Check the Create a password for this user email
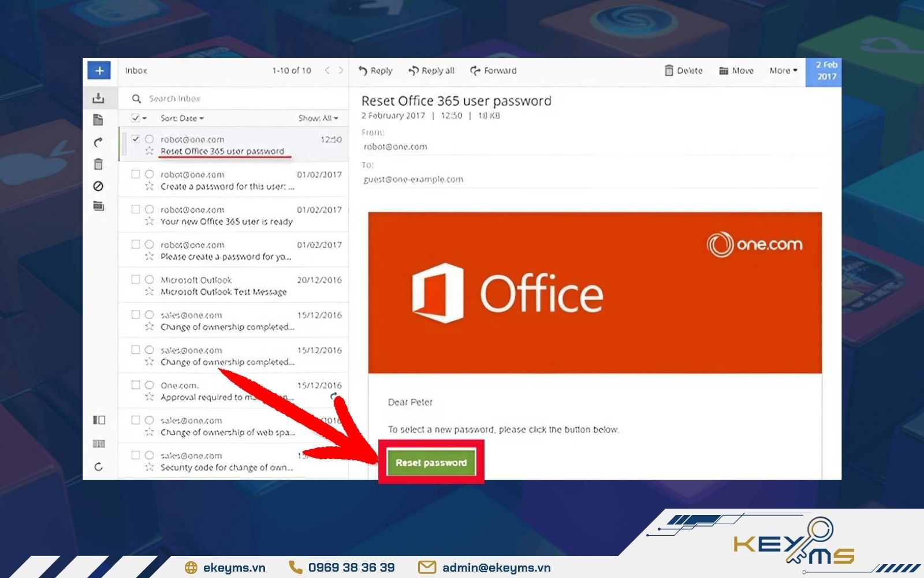The image size is (924, 578). 135,174
